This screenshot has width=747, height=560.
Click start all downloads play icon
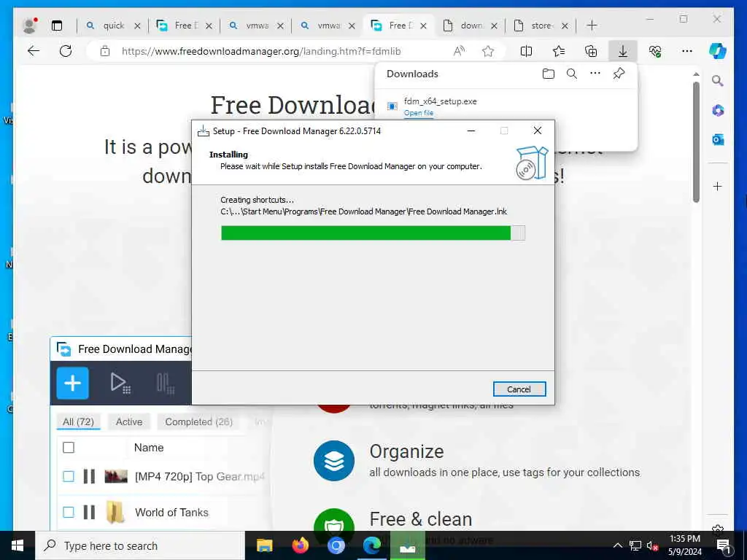coord(120,384)
